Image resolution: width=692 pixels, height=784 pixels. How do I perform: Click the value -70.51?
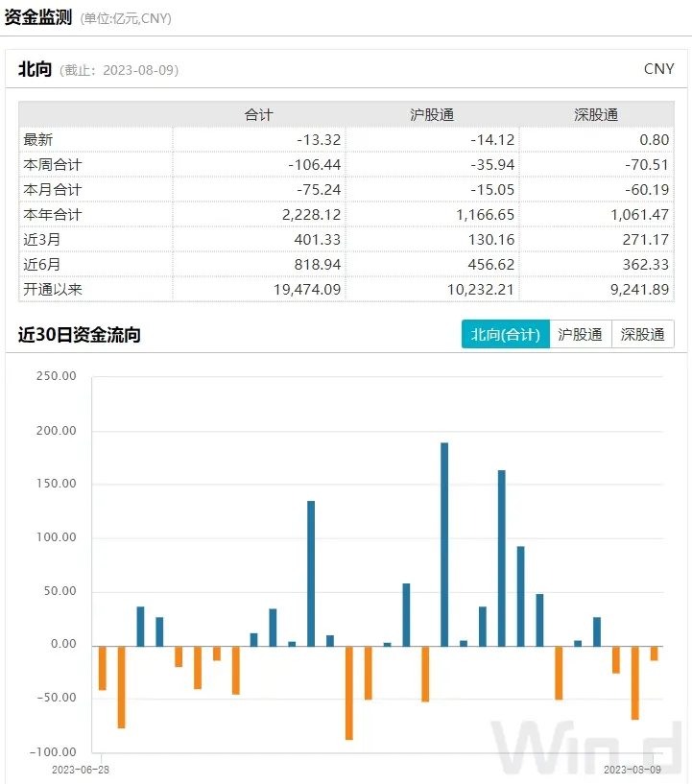click(647, 165)
